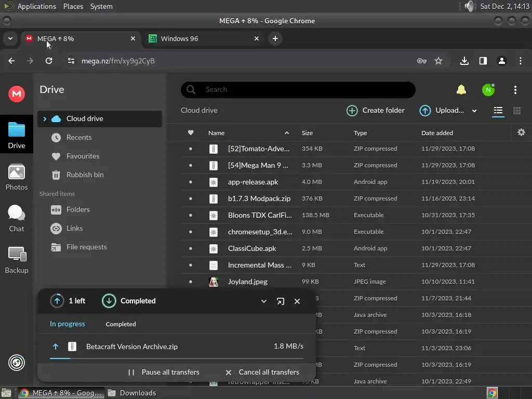The width and height of the screenshot is (532, 399).
Task: Click the circular sync status icon
Action: pos(16,363)
